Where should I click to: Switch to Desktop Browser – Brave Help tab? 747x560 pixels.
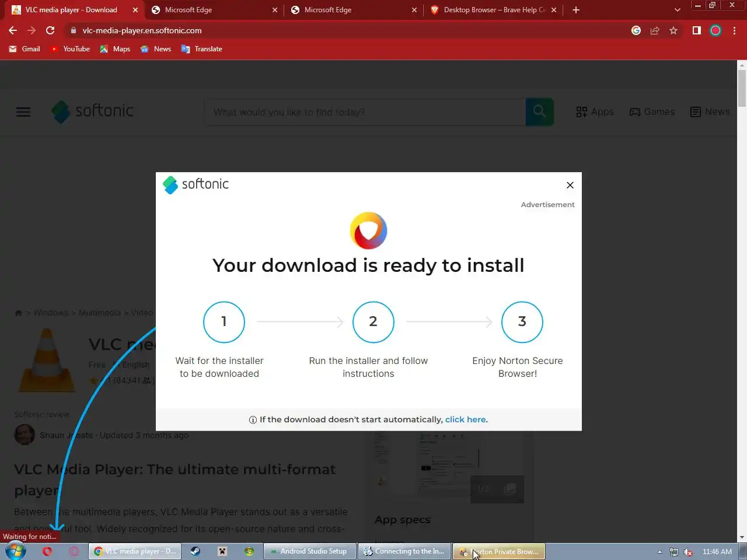[x=493, y=10]
